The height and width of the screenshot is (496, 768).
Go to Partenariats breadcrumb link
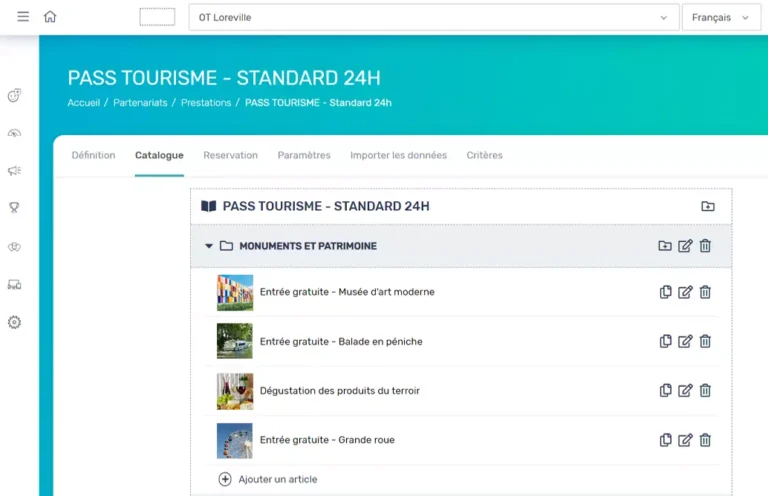click(x=140, y=103)
